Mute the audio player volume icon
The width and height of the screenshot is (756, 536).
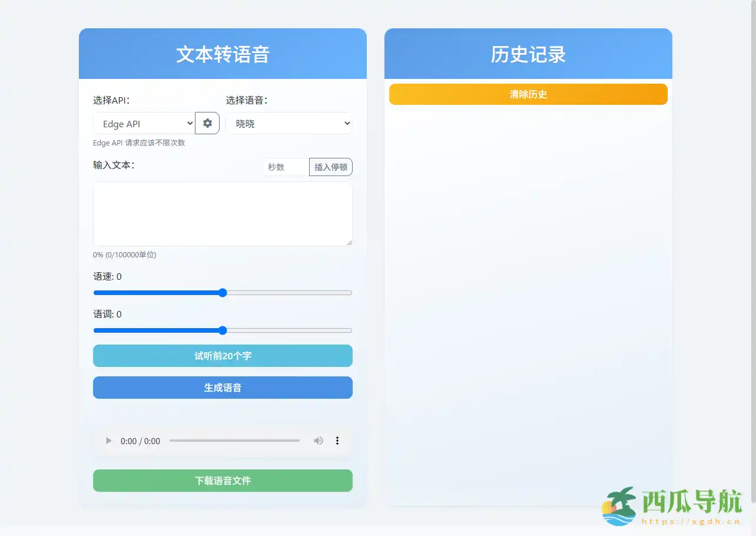318,441
